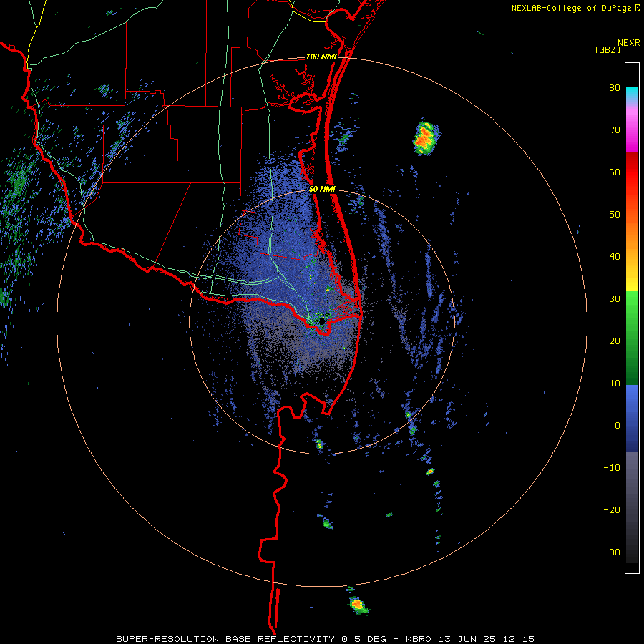644x644 pixels.
Task: Click the NEXR label above color scale
Action: click(629, 43)
